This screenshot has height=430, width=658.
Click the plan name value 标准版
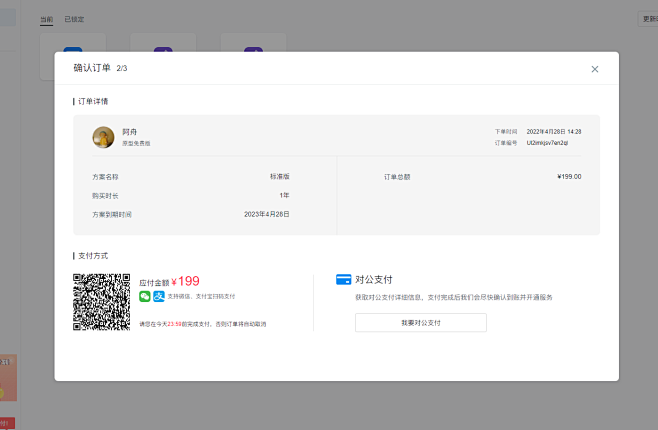point(280,177)
